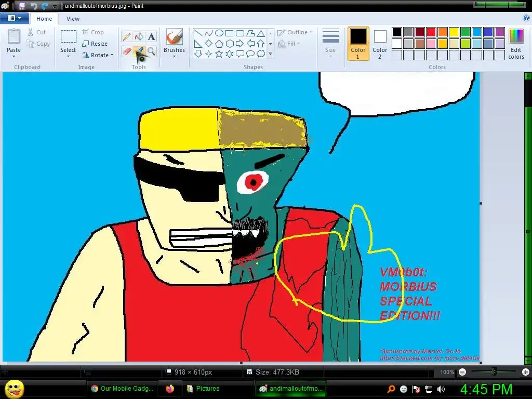This screenshot has height=399, width=532.
Task: Select the Fill with color bucket tool
Action: coord(139,36)
